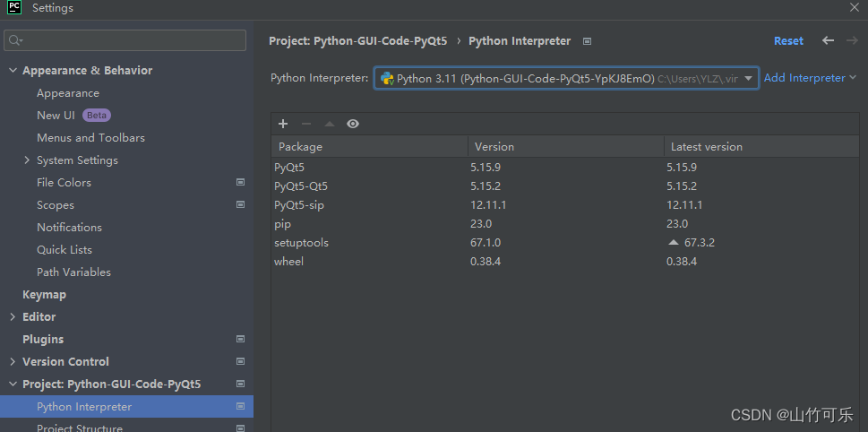Screen dimensions: 868x432
Task: Open the Add Interpreter dropdown
Action: [810, 78]
